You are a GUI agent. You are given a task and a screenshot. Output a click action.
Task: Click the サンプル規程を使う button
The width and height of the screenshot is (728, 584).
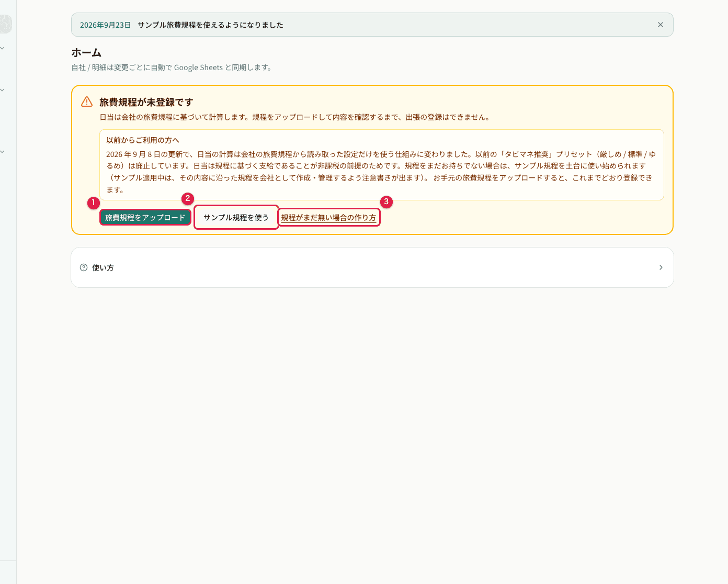click(236, 217)
